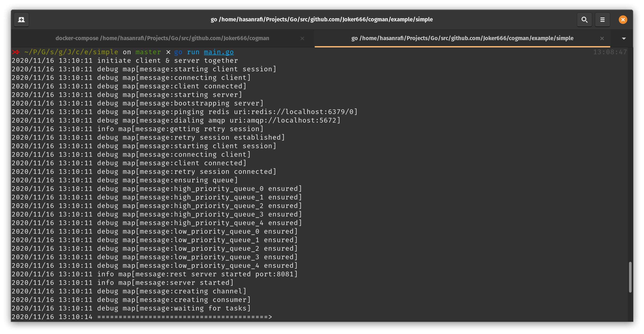Close the docker-compose tab

(x=302, y=38)
